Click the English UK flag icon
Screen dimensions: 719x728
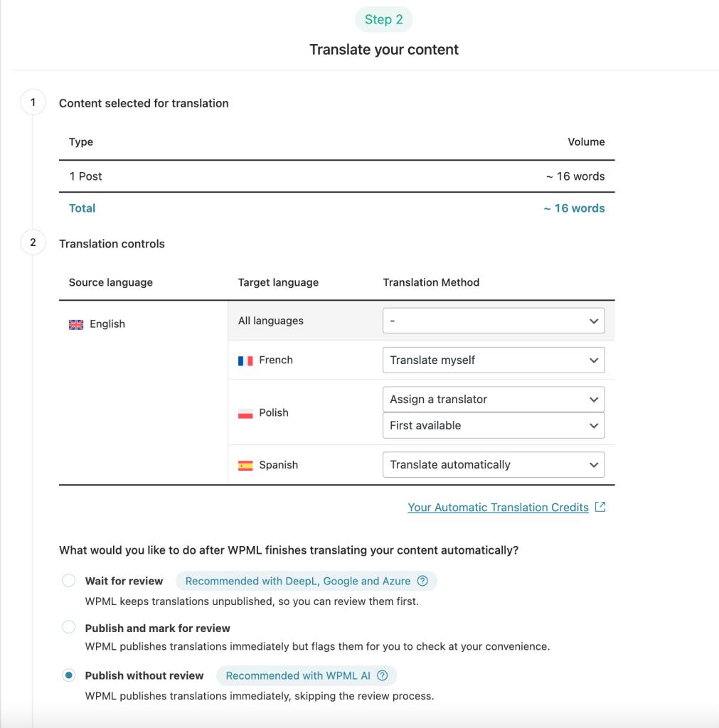(76, 324)
